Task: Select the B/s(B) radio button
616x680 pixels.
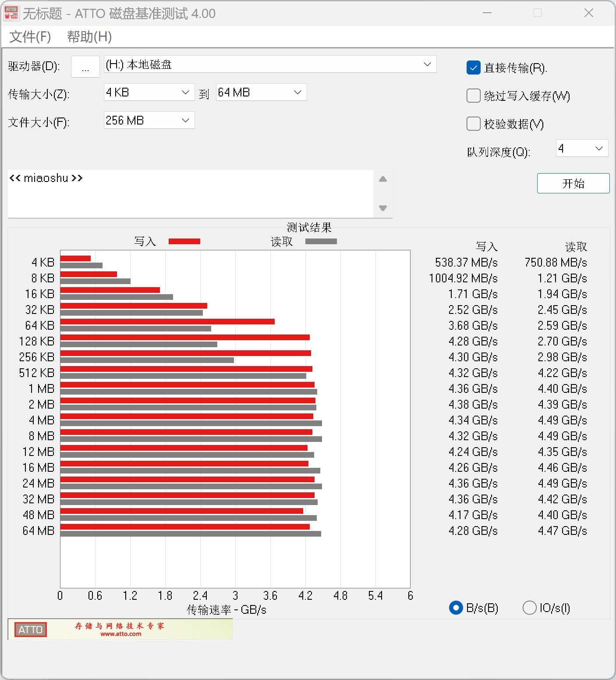Action: pyautogui.click(x=456, y=608)
